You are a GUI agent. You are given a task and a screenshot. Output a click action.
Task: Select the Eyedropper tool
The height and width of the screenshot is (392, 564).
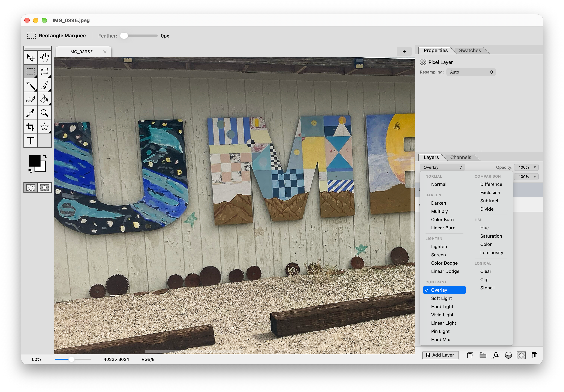pos(30,113)
